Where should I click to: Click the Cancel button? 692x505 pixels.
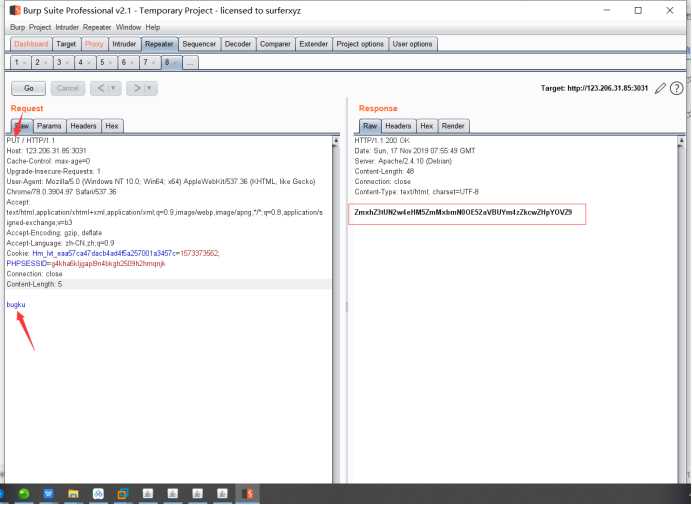click(68, 88)
